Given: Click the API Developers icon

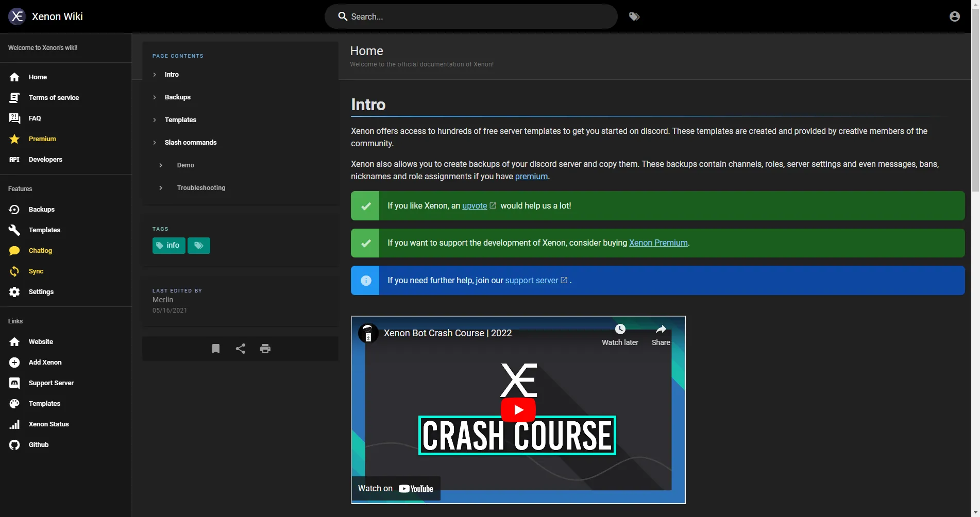Looking at the screenshot, I should tap(14, 160).
